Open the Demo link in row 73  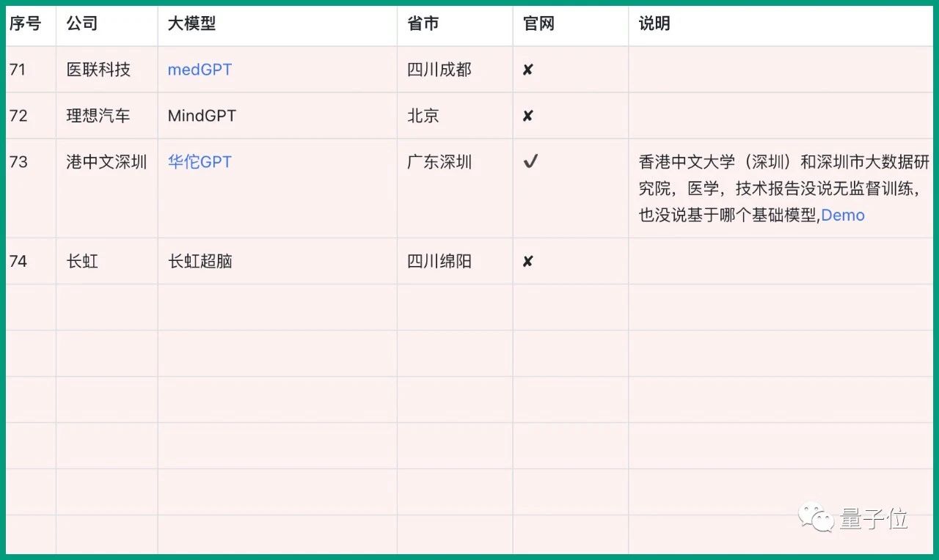843,215
